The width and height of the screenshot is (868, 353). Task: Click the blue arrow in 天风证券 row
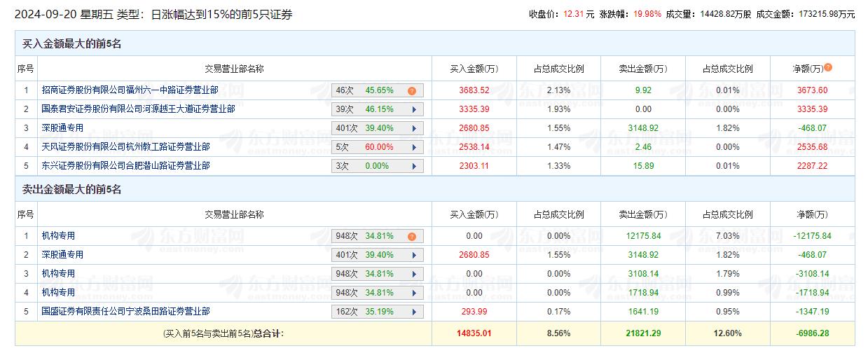pyautogui.click(x=414, y=147)
